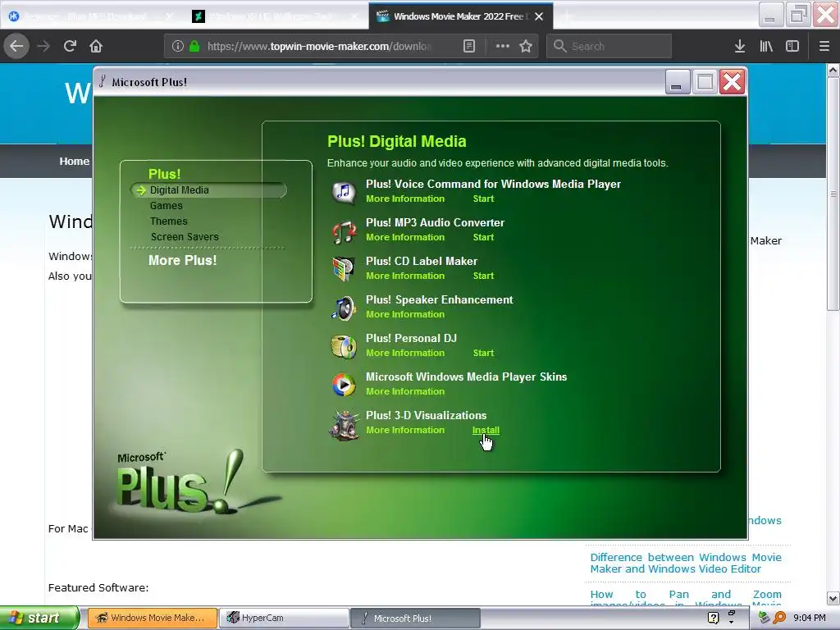Screen dimensions: 840x630
Task: Click Start for Personal DJ
Action: [x=483, y=353]
